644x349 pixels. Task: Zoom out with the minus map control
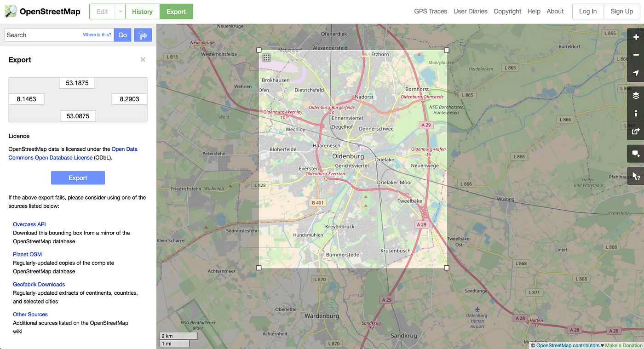point(636,55)
